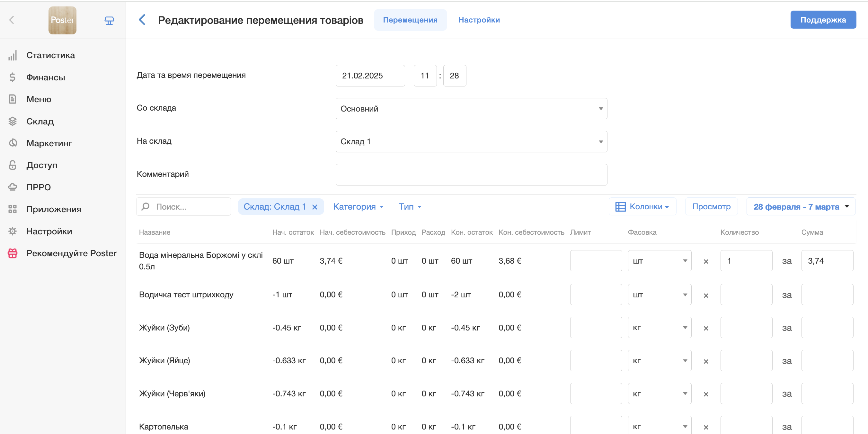Open Склад section in sidebar

point(40,121)
